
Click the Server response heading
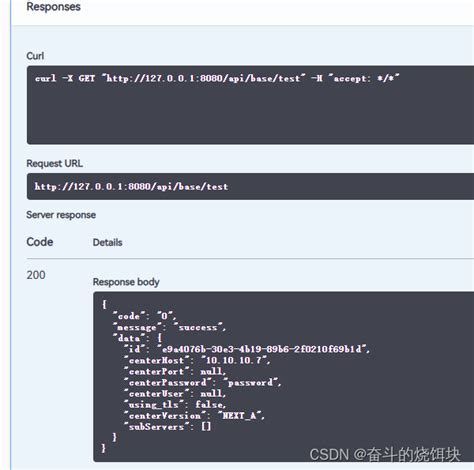click(x=61, y=215)
